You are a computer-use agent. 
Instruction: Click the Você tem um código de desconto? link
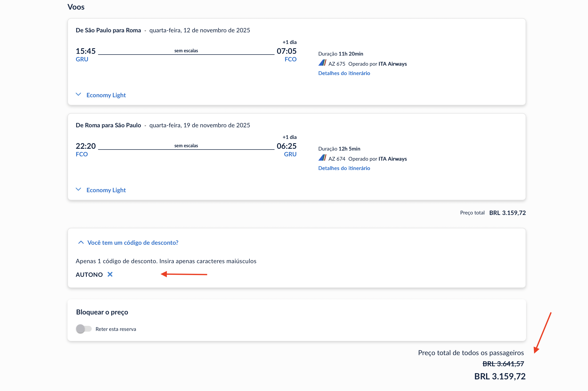(133, 243)
